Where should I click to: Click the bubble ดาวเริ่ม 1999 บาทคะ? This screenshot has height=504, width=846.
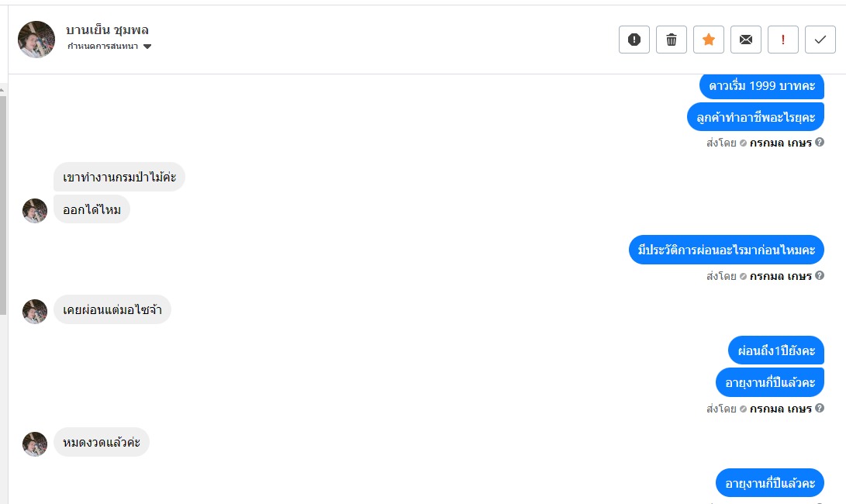pos(761,85)
